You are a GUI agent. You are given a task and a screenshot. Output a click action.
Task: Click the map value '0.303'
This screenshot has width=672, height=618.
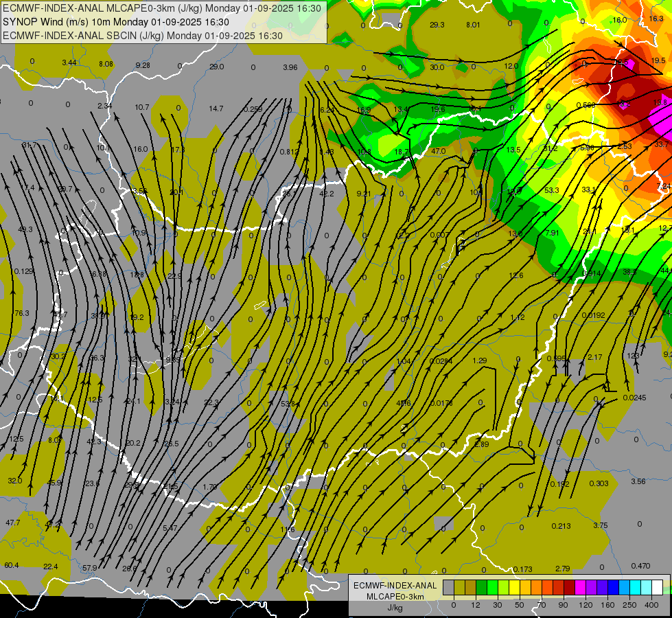pyautogui.click(x=599, y=483)
